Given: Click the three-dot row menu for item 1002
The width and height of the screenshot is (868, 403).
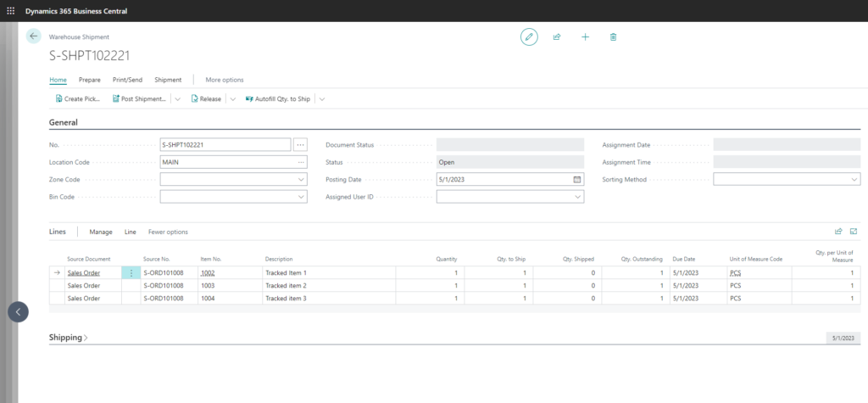Looking at the screenshot, I should coord(131,273).
